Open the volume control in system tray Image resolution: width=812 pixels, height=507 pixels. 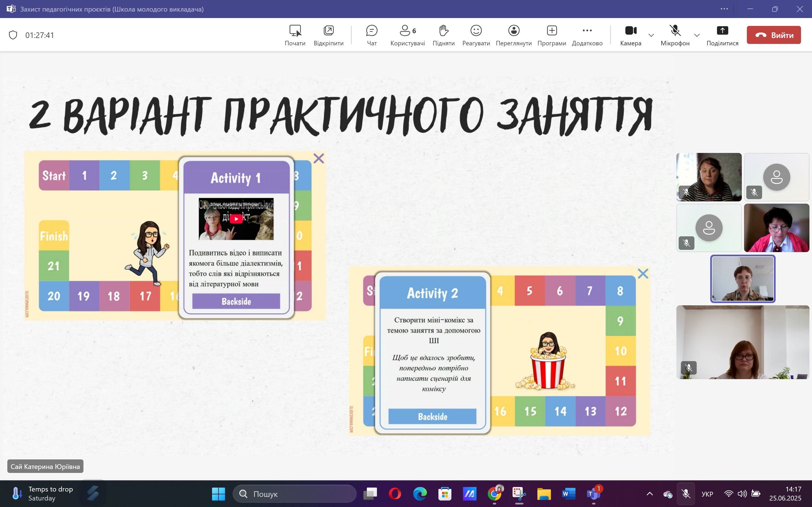click(x=742, y=493)
